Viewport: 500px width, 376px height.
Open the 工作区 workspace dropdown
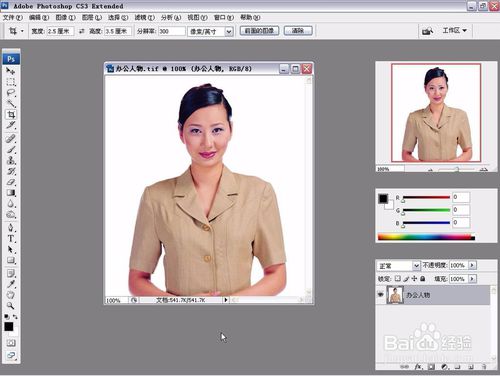point(454,31)
